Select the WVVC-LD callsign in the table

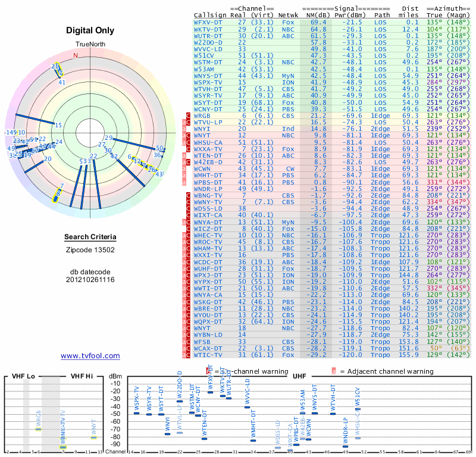pos(208,49)
